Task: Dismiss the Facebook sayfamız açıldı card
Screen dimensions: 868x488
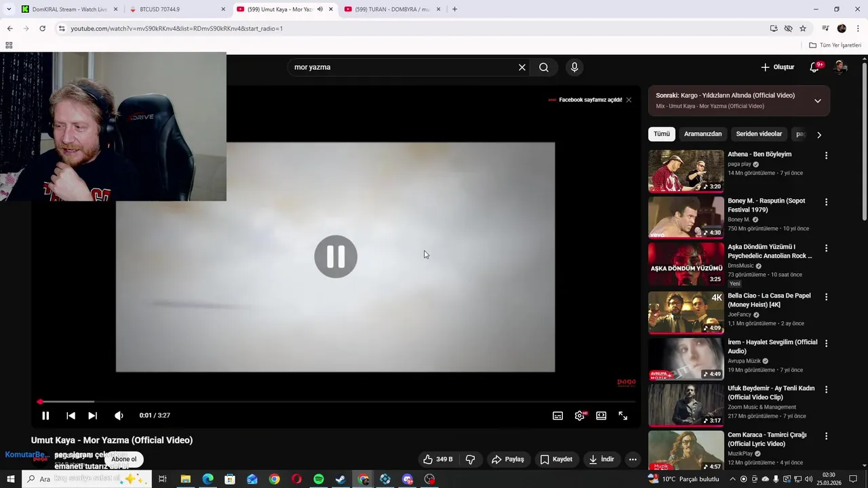Action: coord(629,100)
